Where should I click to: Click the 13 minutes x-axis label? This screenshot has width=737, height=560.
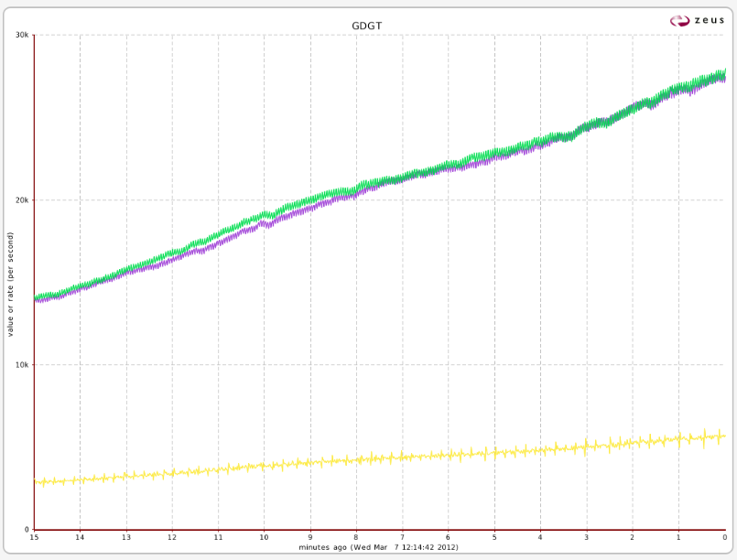[126, 537]
